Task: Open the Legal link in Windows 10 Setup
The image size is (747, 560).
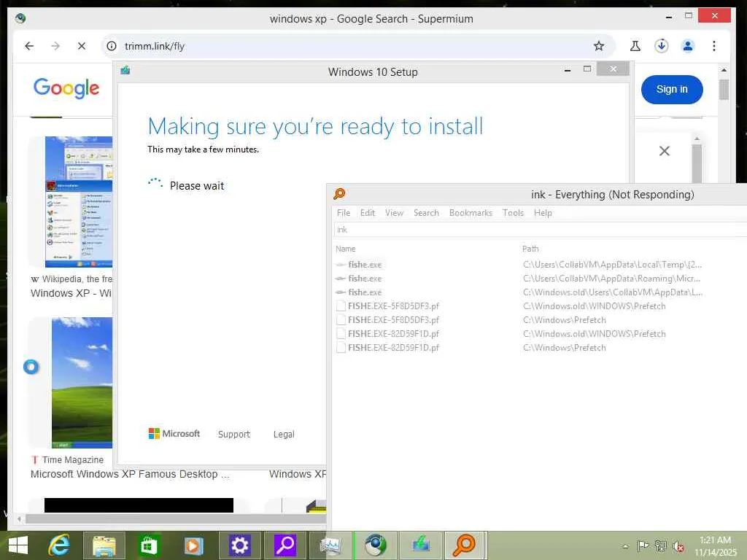Action: [x=284, y=435]
